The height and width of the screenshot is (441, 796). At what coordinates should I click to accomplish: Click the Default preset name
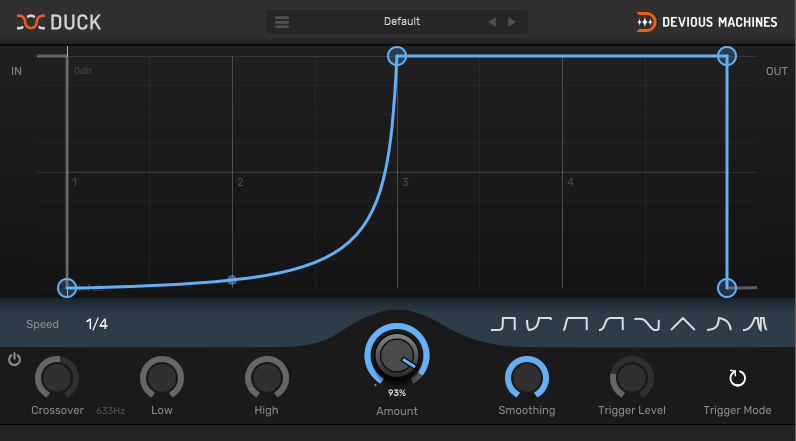coord(402,21)
